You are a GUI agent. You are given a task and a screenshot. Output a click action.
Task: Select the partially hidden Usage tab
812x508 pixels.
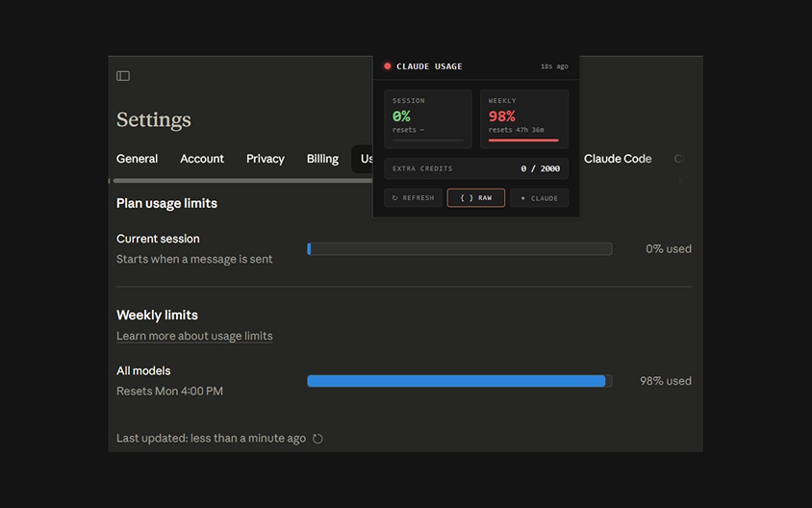point(363,159)
